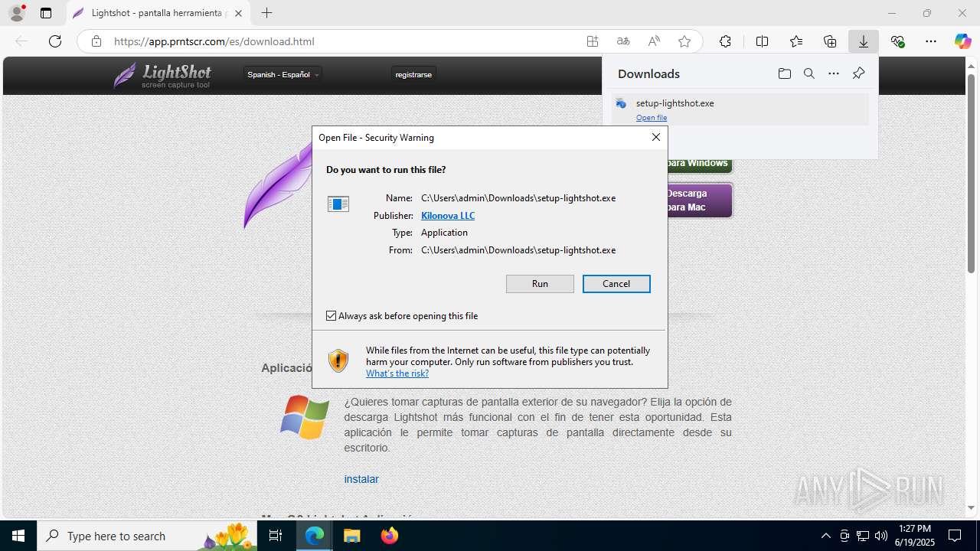This screenshot has width=980, height=551.
Task: Show hidden system tray icons
Action: [825, 536]
